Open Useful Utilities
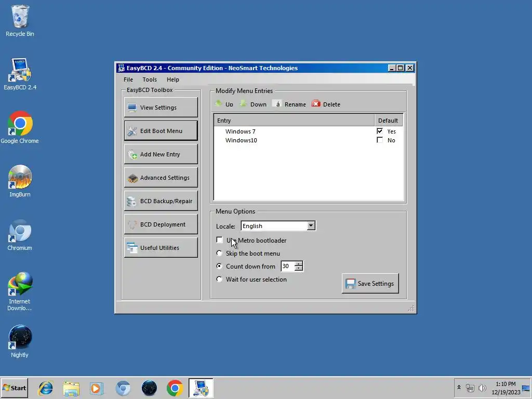The height and width of the screenshot is (399, 532). pyautogui.click(x=161, y=248)
